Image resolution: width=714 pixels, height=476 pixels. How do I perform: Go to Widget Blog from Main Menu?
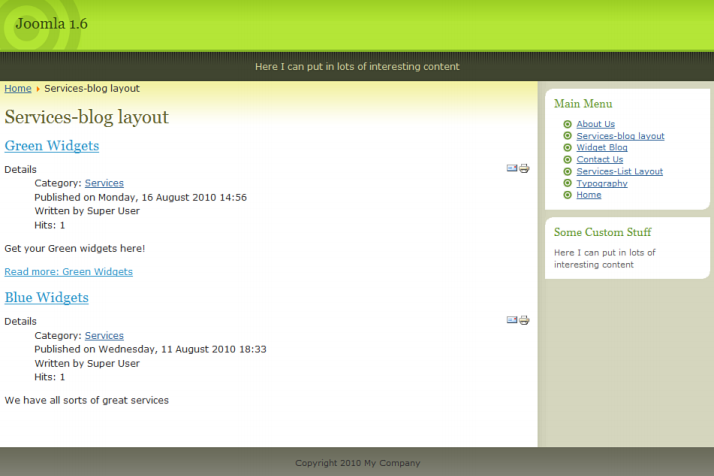tap(602, 148)
